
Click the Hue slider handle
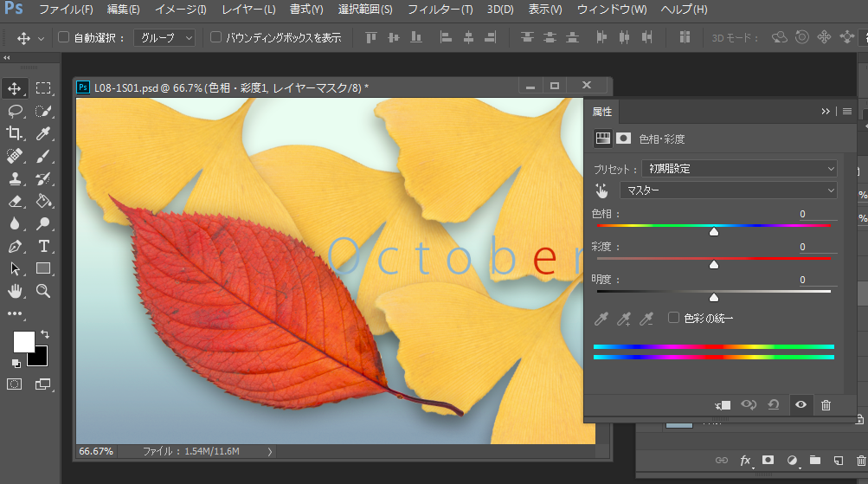pyautogui.click(x=714, y=231)
